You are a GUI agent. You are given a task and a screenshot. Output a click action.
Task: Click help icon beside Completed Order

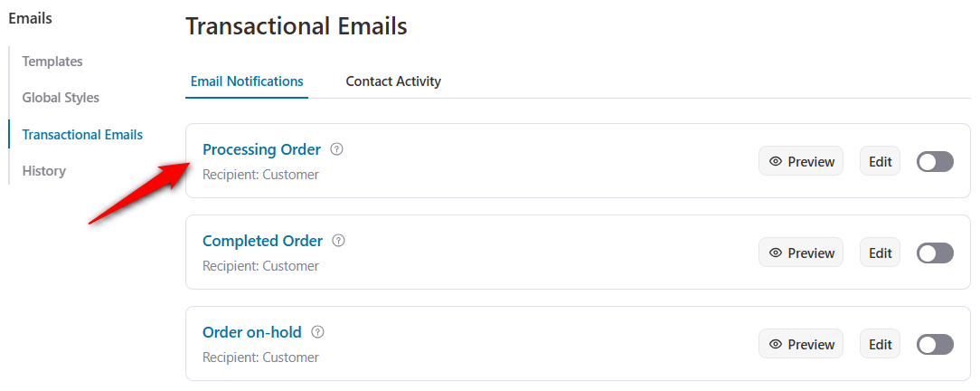338,241
